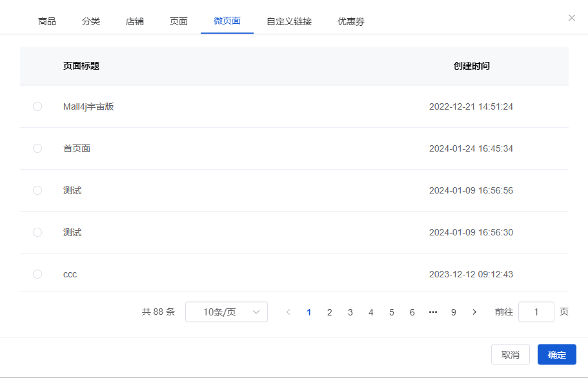The width and height of the screenshot is (588, 378).
Task: Click the ccc title text
Action: click(x=70, y=275)
